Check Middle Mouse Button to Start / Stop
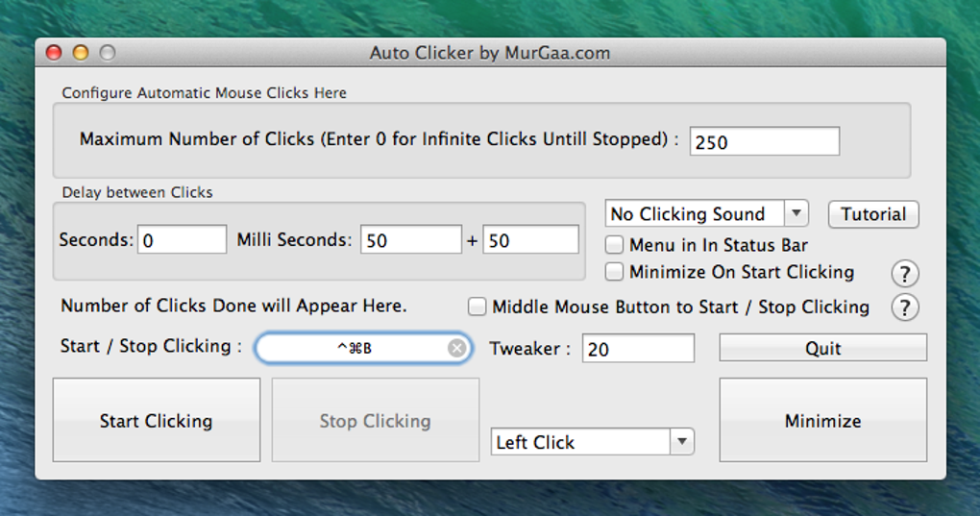The height and width of the screenshot is (516, 980). (478, 307)
